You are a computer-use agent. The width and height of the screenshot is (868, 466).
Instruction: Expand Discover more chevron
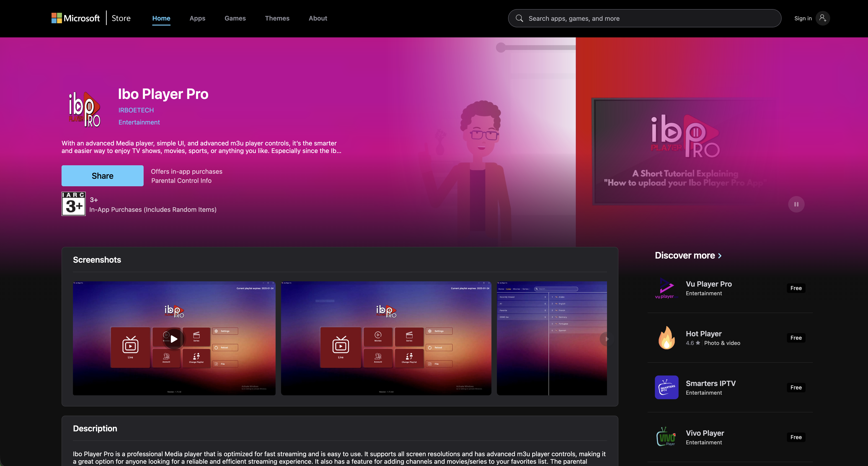pyautogui.click(x=720, y=256)
